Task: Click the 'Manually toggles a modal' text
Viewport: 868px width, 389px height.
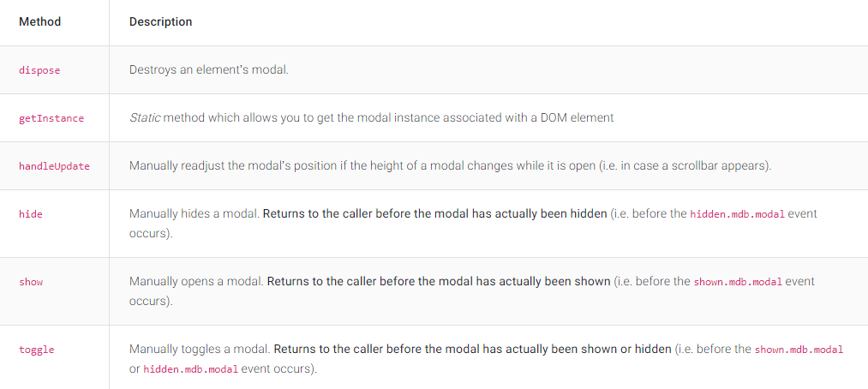Action: (200, 350)
